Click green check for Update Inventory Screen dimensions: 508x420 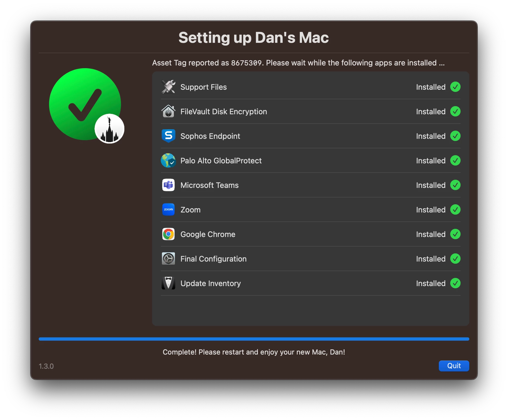pos(455,283)
